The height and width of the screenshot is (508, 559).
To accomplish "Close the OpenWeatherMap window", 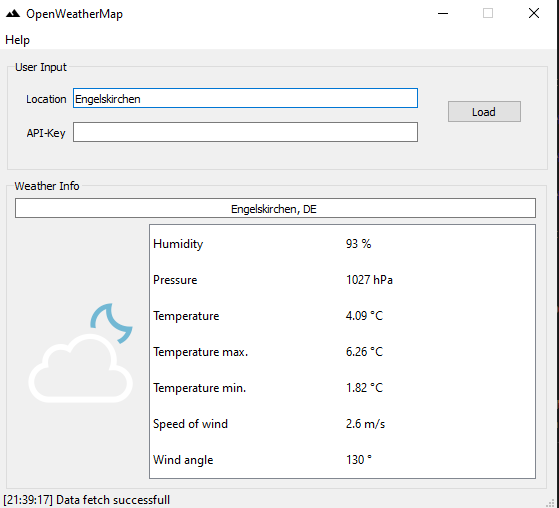I will [x=534, y=14].
